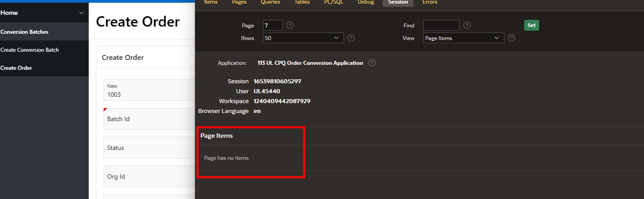Click help icon next to Find field

tap(467, 25)
